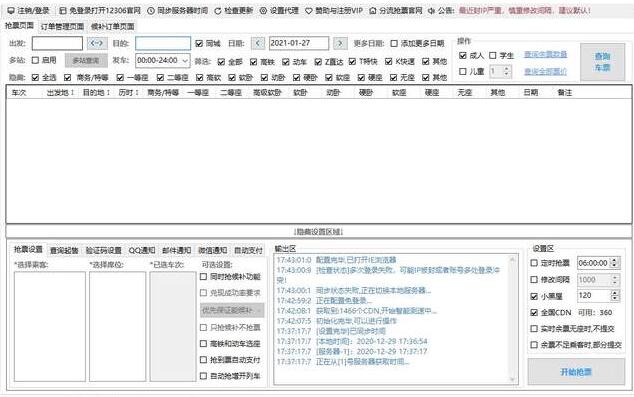Click the lower blue link beside 儿童 stepper
The height and width of the screenshot is (397, 634).
click(545, 72)
